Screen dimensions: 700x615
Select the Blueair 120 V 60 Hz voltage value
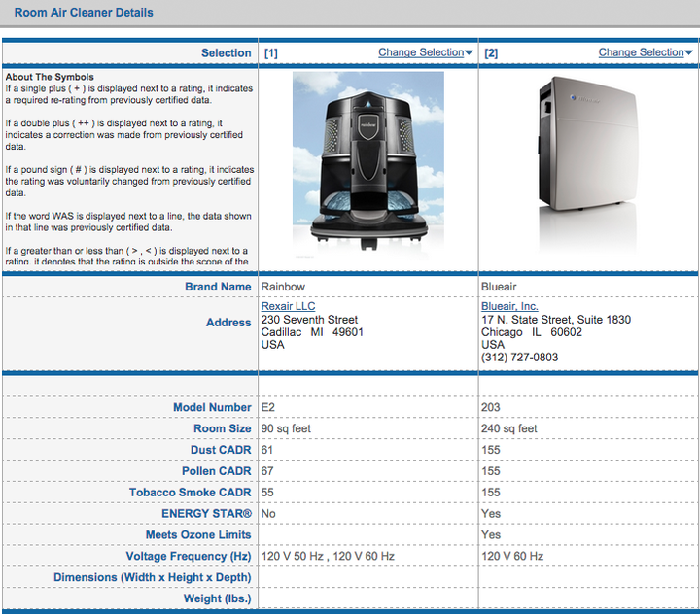tap(512, 556)
